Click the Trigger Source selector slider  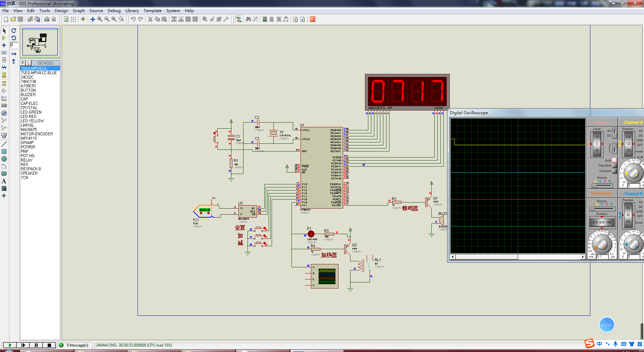(x=602, y=185)
